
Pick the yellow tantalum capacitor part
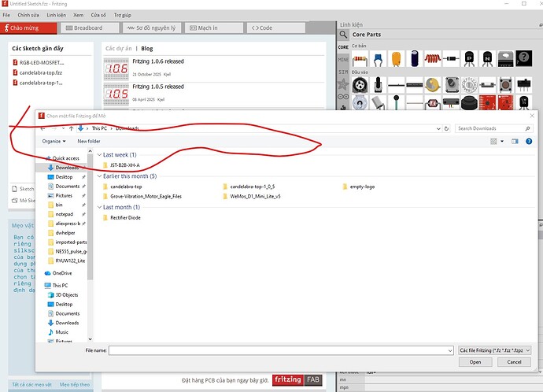click(395, 59)
